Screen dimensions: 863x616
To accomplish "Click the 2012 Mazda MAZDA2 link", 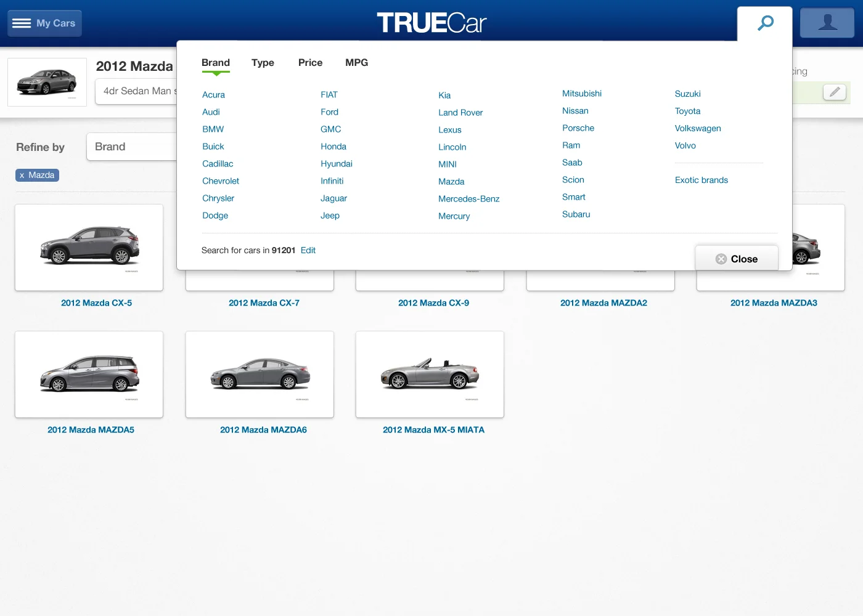I will 604,303.
